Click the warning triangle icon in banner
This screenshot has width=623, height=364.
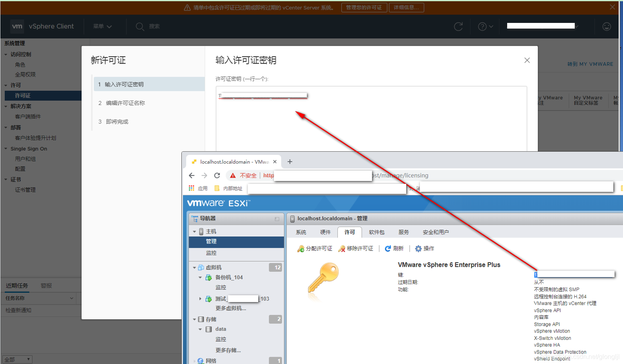pos(187,8)
